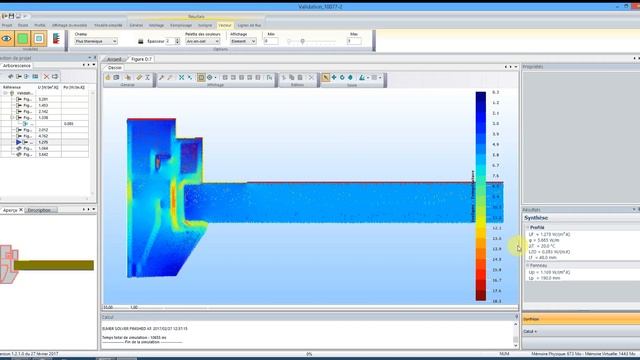Screen dimensions: 640x360
Task: Toggle the eye visibility button in ribbon
Action: 7,39
